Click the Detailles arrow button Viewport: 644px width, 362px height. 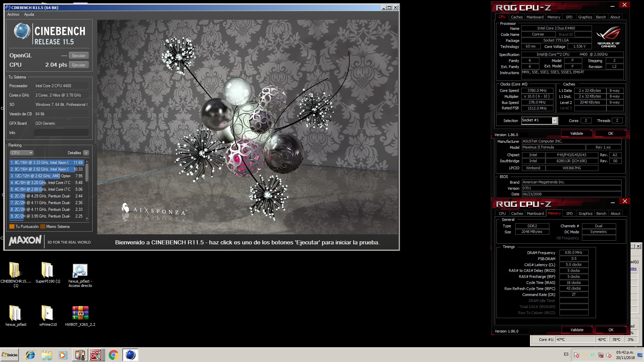[86, 153]
